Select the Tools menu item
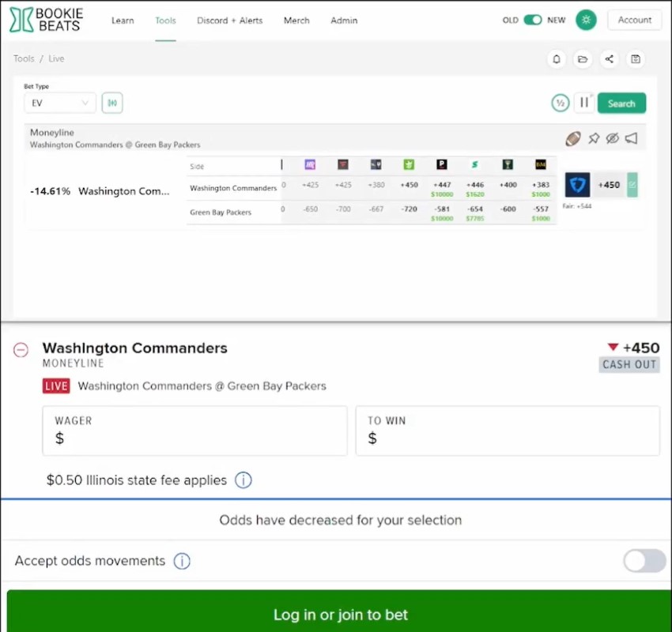Screen dimensions: 672x632 coord(165,20)
